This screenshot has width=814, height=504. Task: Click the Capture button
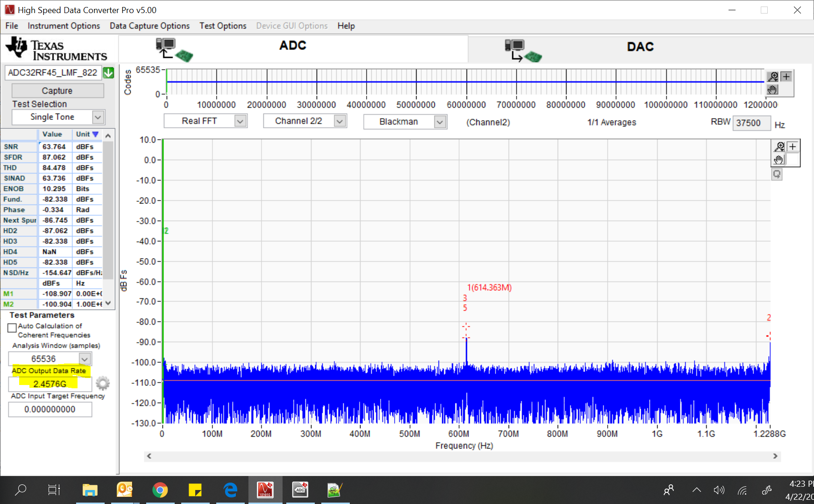(57, 91)
